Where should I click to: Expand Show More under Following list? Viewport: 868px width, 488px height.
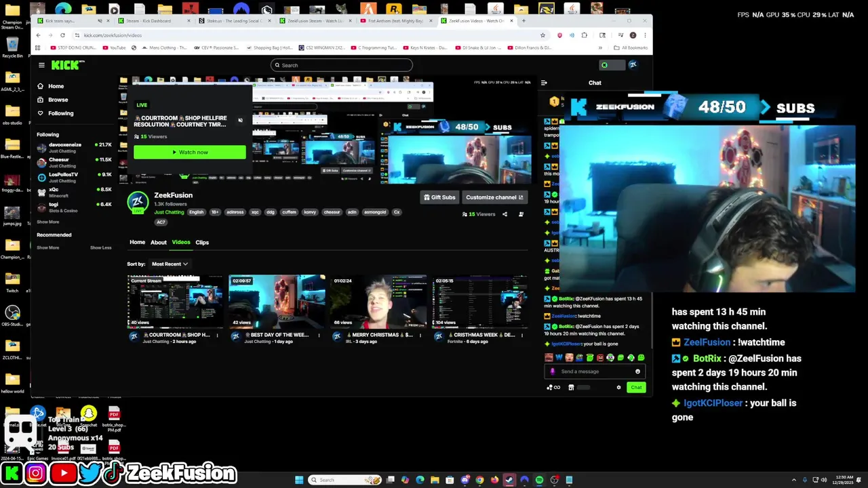click(x=47, y=222)
